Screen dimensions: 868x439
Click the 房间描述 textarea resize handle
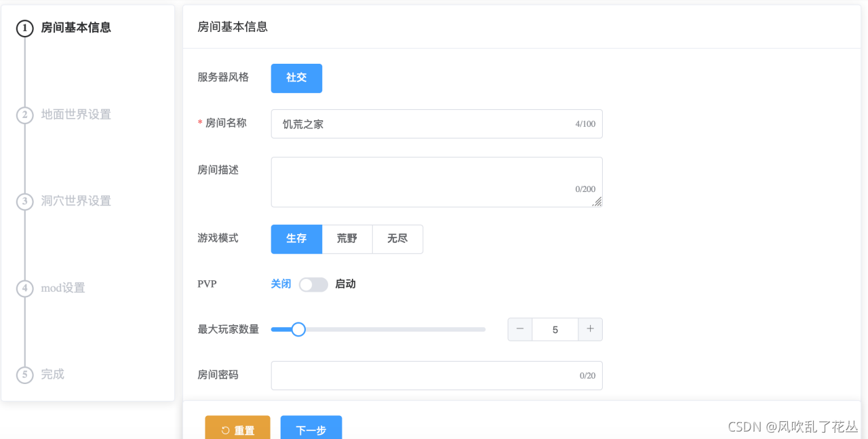pos(597,202)
